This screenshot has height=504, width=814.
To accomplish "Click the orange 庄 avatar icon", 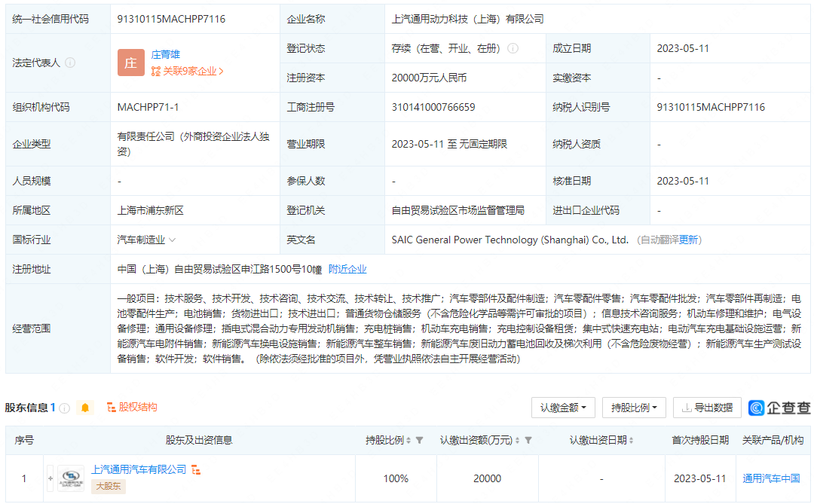I will coord(131,63).
